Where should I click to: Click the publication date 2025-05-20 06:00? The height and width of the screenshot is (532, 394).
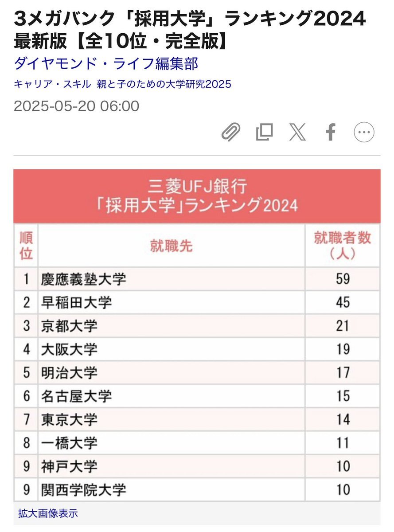(x=77, y=106)
